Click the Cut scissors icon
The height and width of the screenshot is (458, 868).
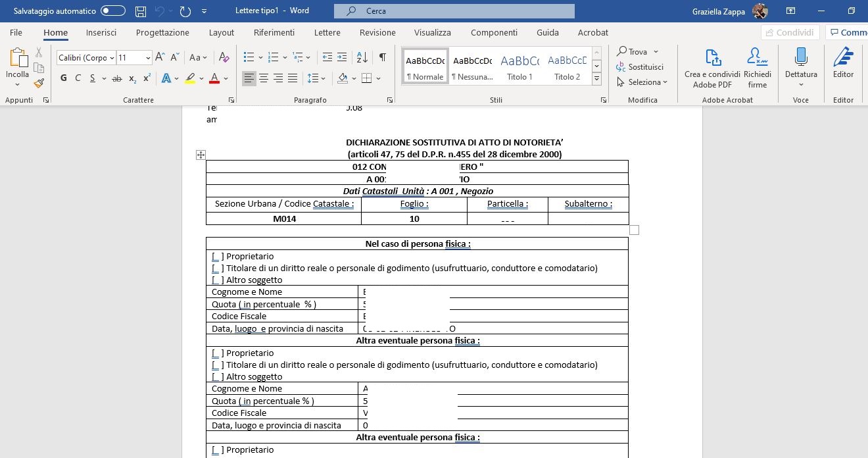pos(39,52)
